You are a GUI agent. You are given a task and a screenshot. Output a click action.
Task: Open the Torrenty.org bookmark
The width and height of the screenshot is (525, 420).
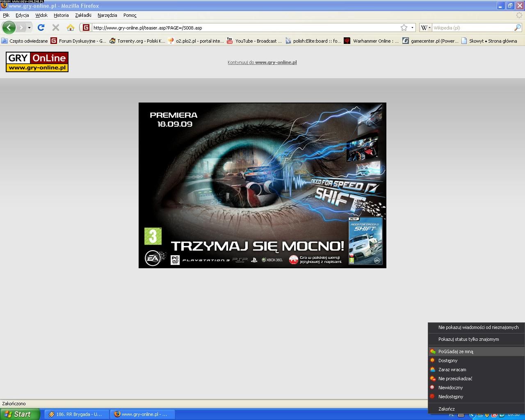[137, 41]
